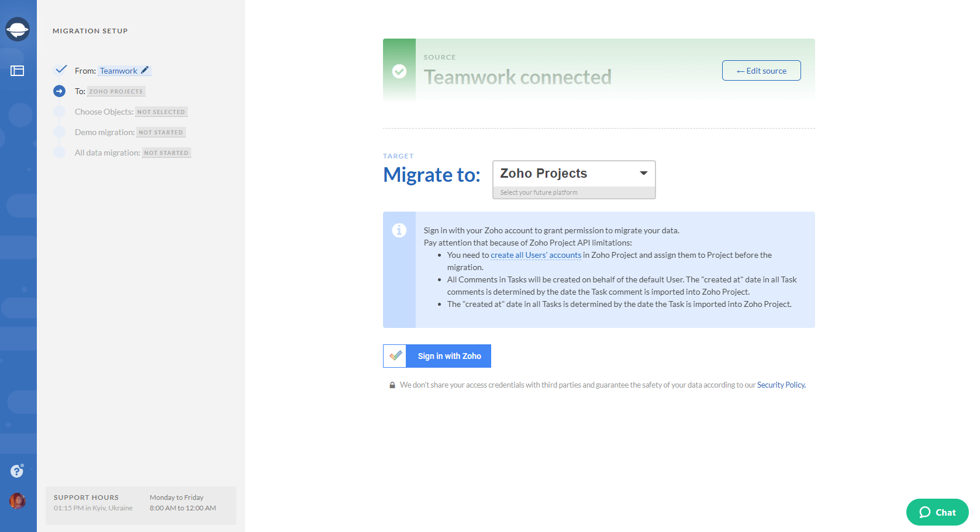Select the arrow icon of To step
The image size is (980, 532).
tap(59, 91)
